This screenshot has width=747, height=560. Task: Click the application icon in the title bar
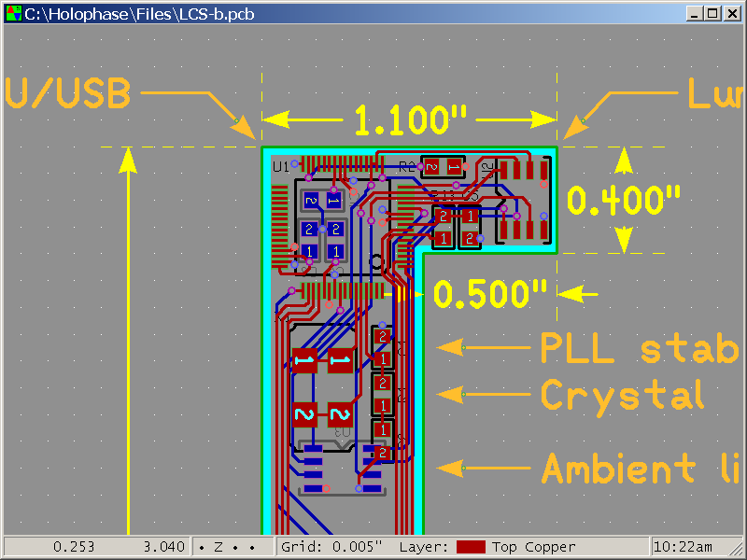pyautogui.click(x=12, y=13)
